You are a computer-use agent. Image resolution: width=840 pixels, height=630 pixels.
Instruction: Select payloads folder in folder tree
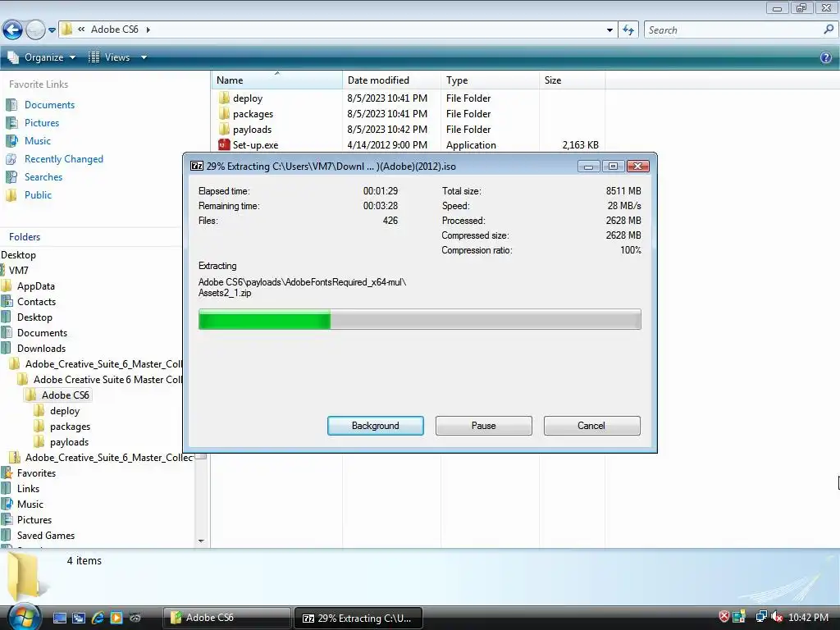[69, 442]
